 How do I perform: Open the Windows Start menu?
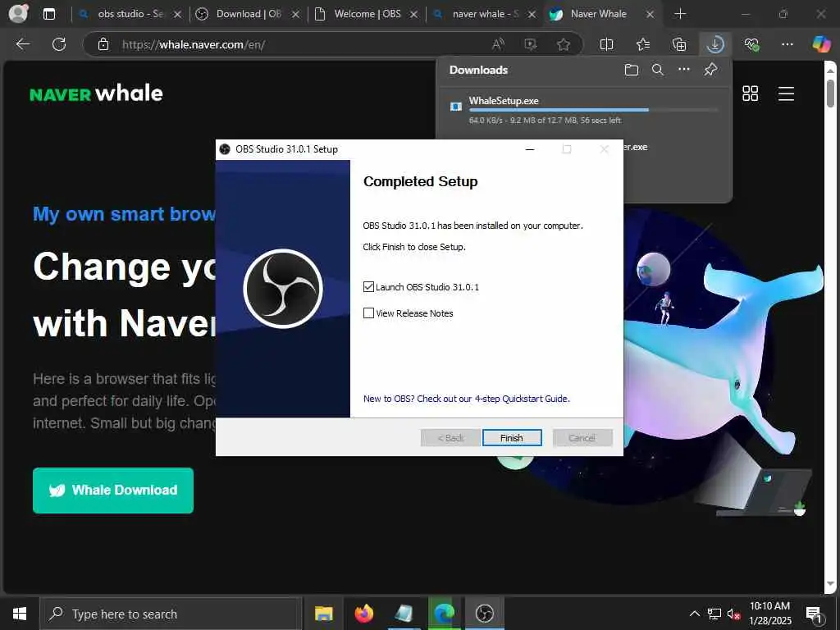point(20,614)
